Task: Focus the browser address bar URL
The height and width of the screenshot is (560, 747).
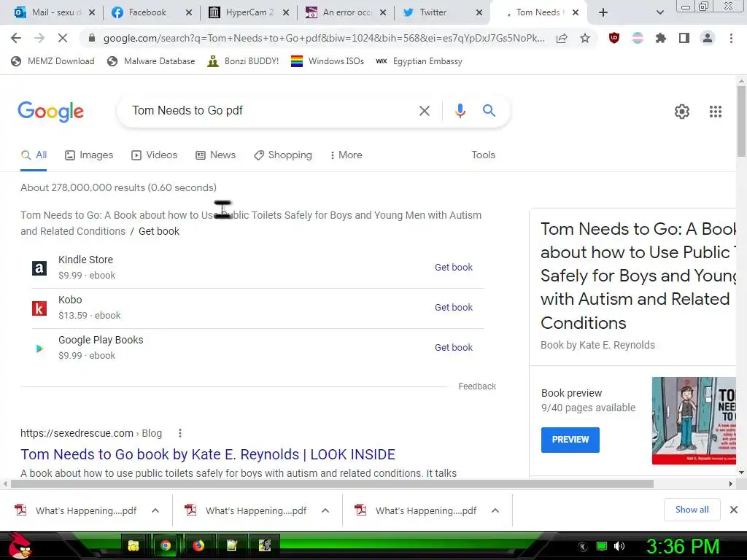Action: (324, 38)
